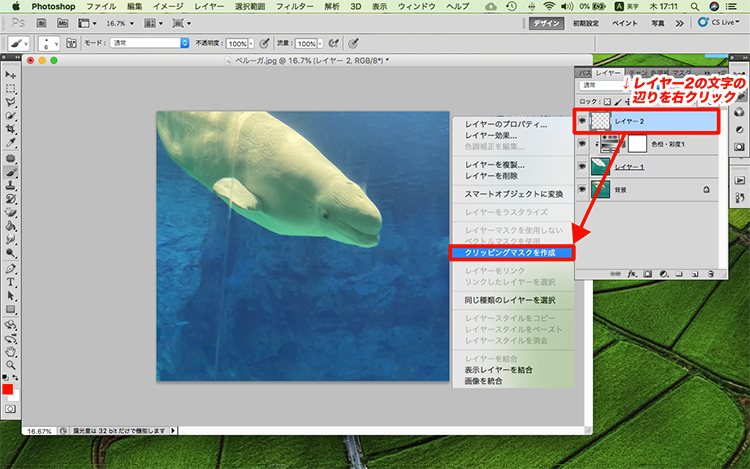
Task: Choose クリッピングマスクを作成 from context menu
Action: (510, 253)
